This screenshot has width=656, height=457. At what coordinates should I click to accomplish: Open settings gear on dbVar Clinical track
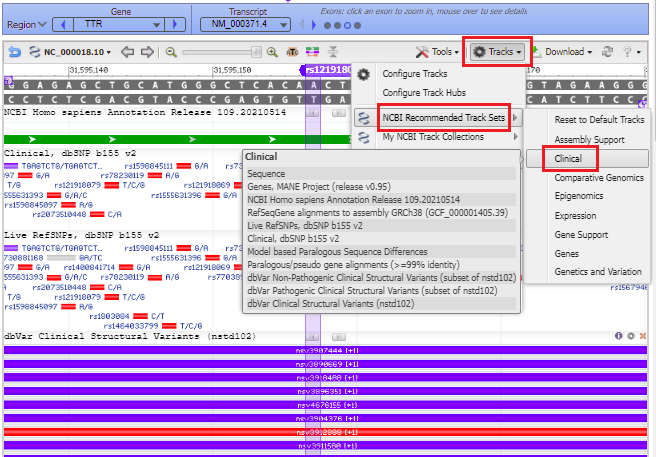631,336
